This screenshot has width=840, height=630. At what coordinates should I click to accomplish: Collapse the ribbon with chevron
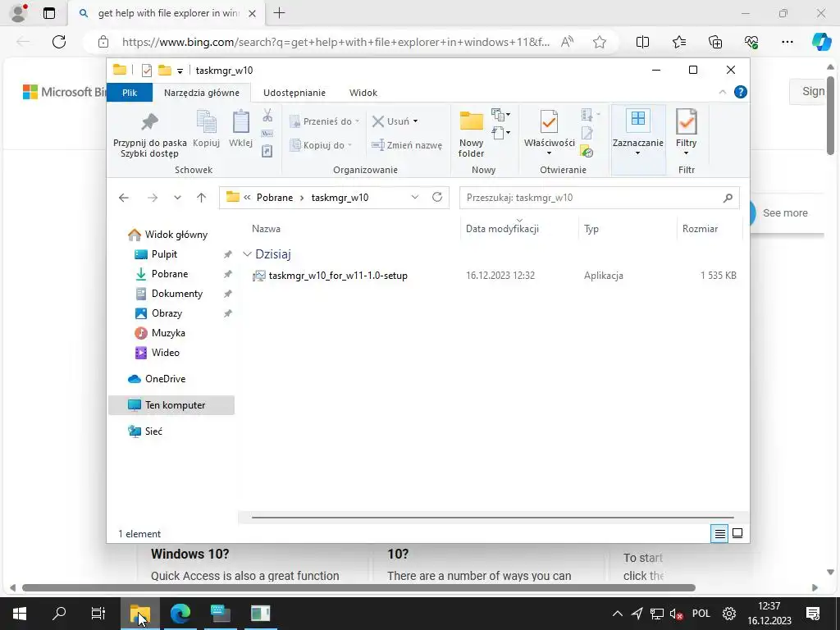722,92
